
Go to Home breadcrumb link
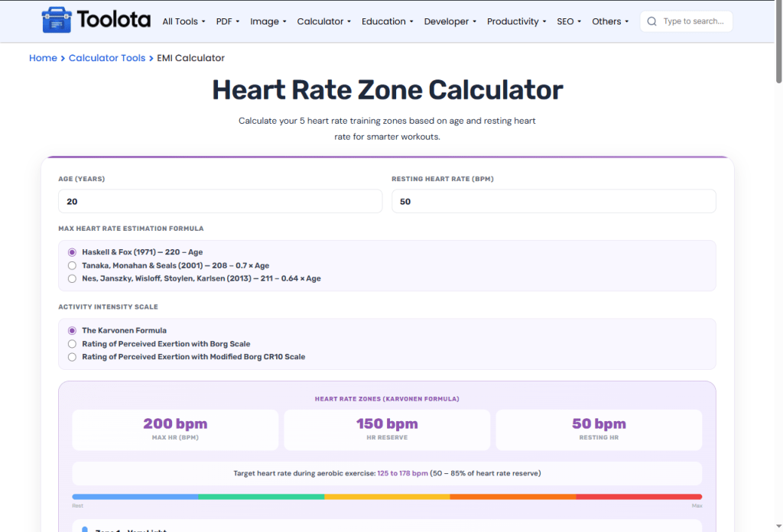[x=43, y=58]
